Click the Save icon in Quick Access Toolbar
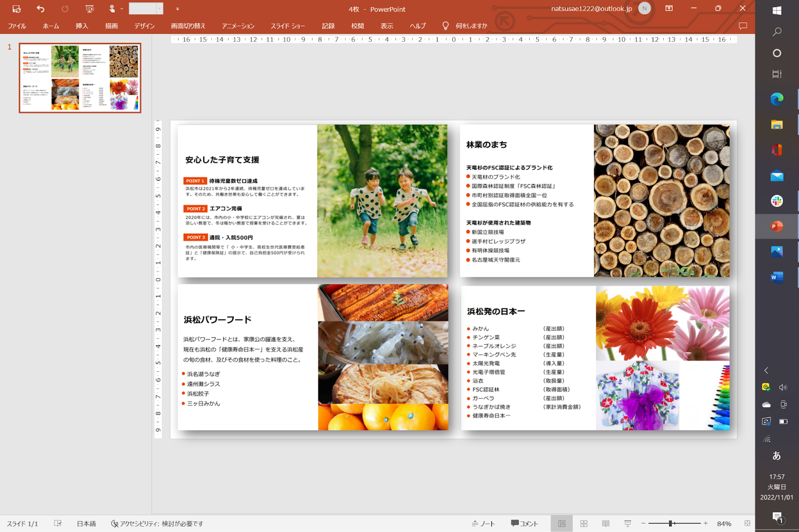The width and height of the screenshot is (799, 532). [x=16, y=9]
